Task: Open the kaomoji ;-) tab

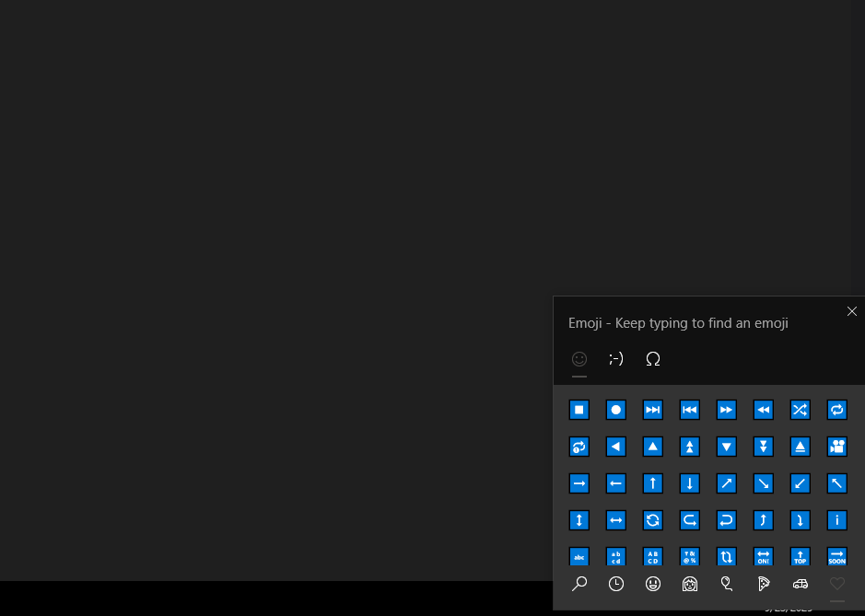Action: coord(616,359)
